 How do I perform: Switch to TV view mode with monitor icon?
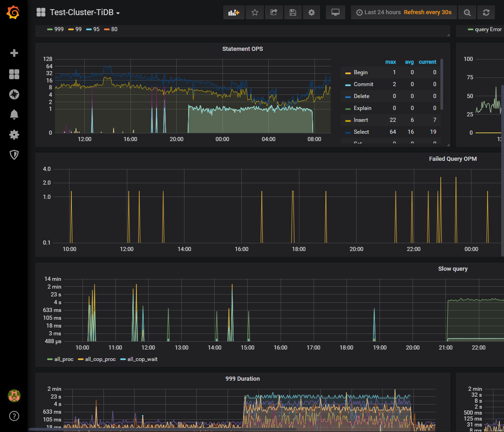pos(335,12)
